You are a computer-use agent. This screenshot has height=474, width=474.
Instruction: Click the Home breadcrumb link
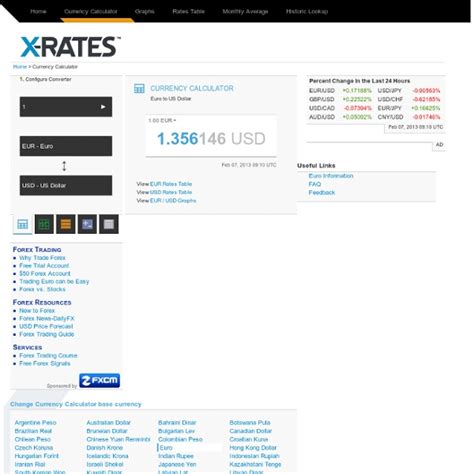pyautogui.click(x=20, y=67)
